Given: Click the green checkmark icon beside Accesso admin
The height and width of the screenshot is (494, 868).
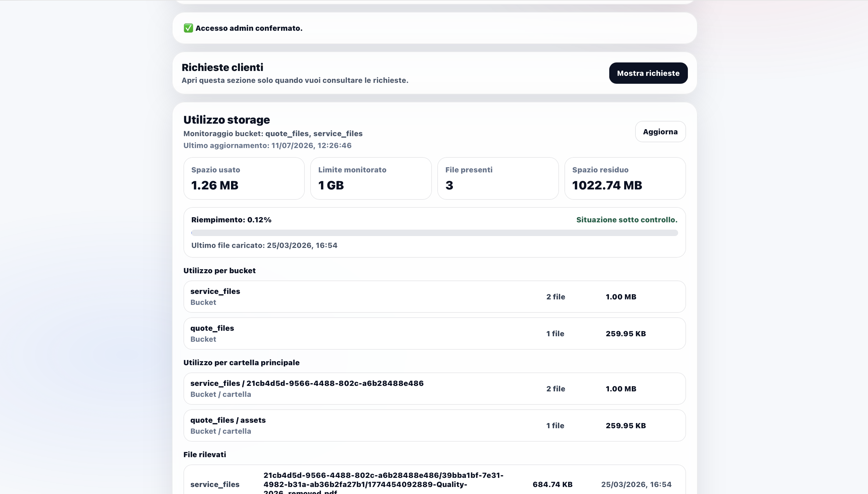Looking at the screenshot, I should point(188,28).
